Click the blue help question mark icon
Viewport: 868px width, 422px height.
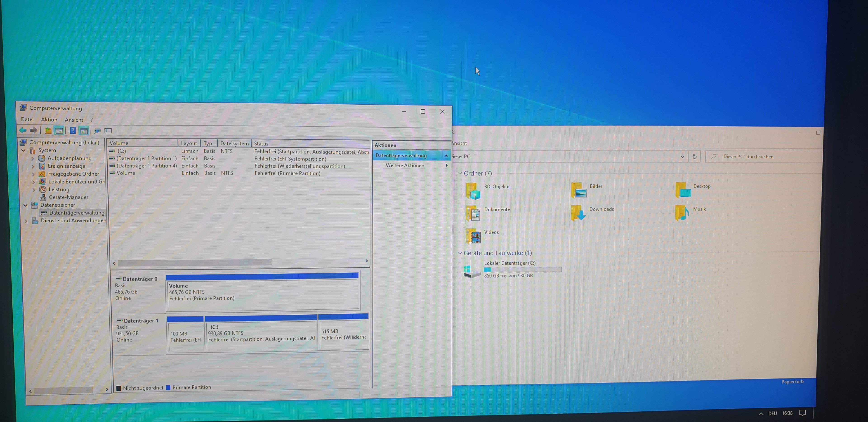(72, 130)
